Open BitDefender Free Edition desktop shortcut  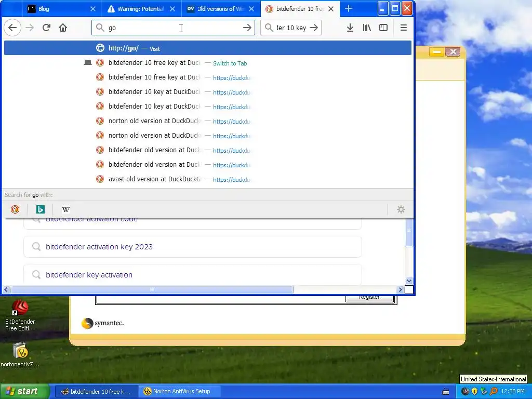coord(20,316)
